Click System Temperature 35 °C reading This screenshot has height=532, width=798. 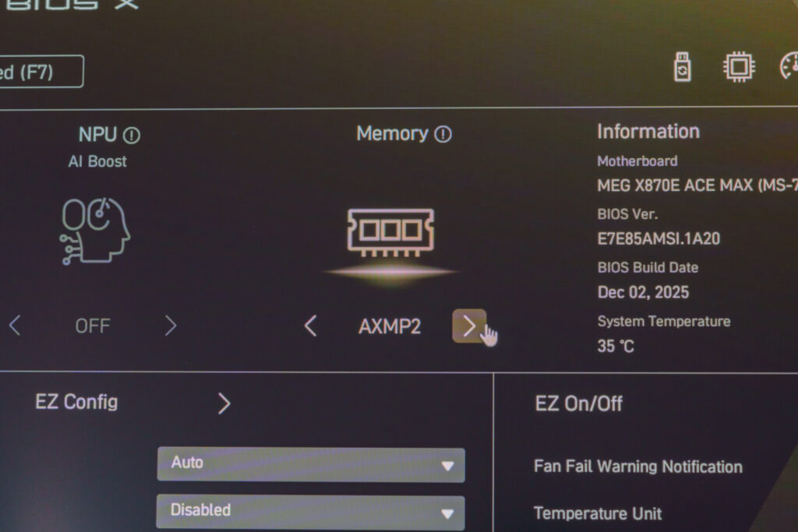click(616, 347)
